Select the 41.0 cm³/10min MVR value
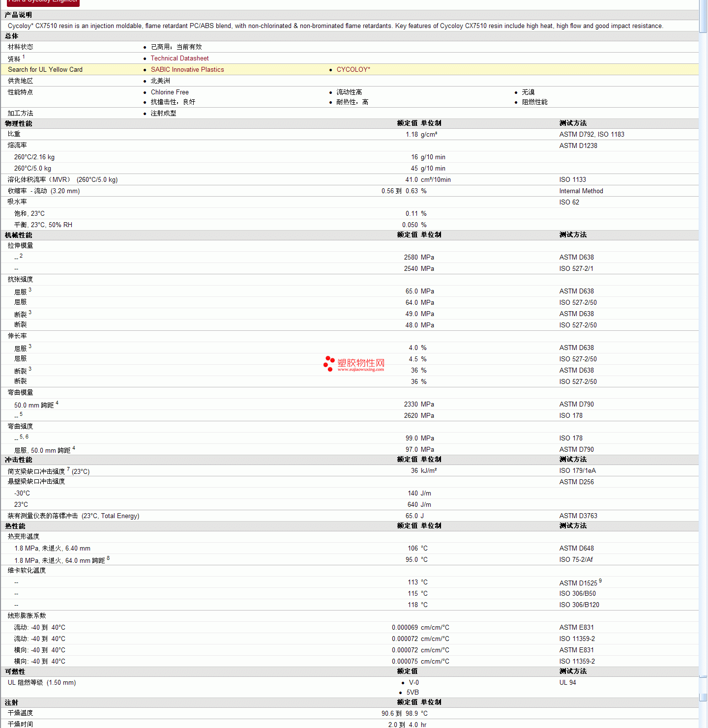 tap(428, 179)
